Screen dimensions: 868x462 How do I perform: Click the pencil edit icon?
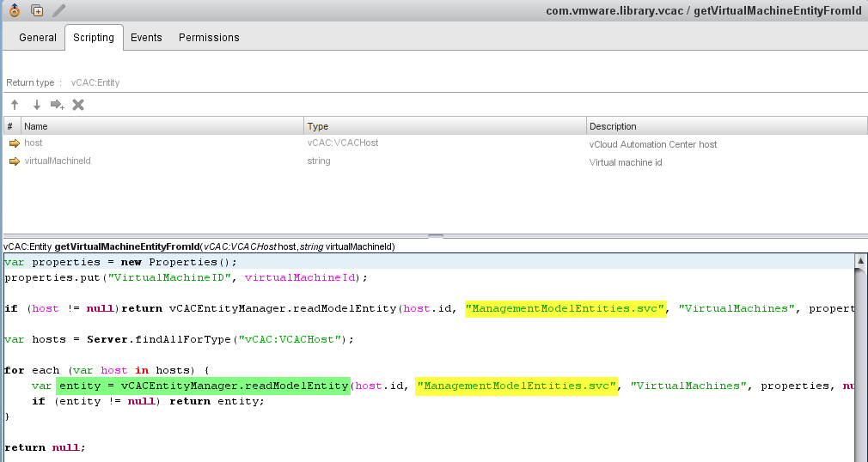[58, 10]
